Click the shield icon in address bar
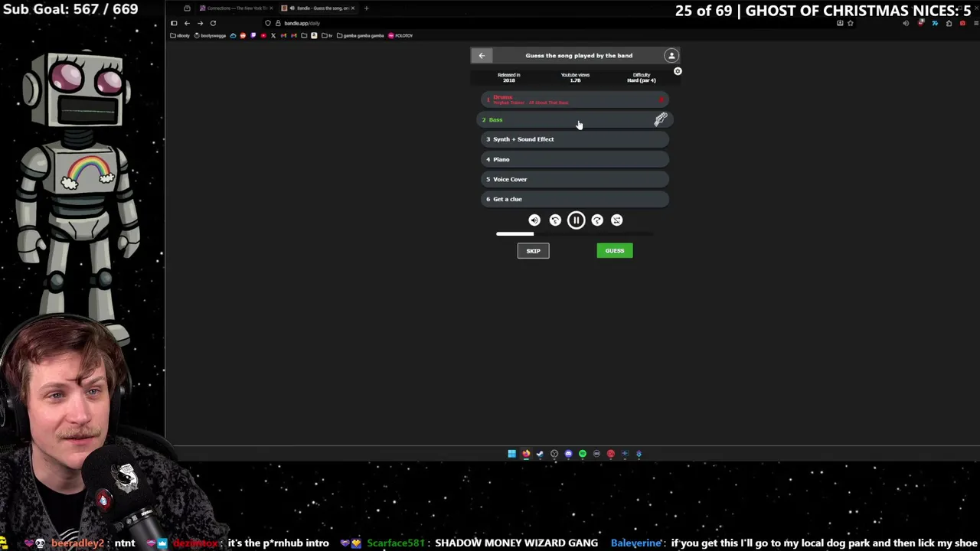 pos(268,23)
